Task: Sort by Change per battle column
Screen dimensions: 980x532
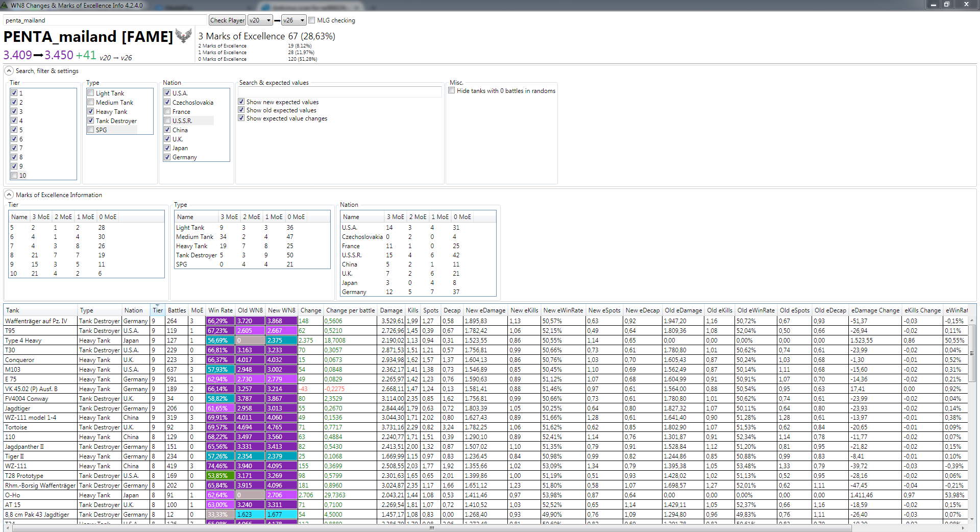Action: (x=351, y=310)
